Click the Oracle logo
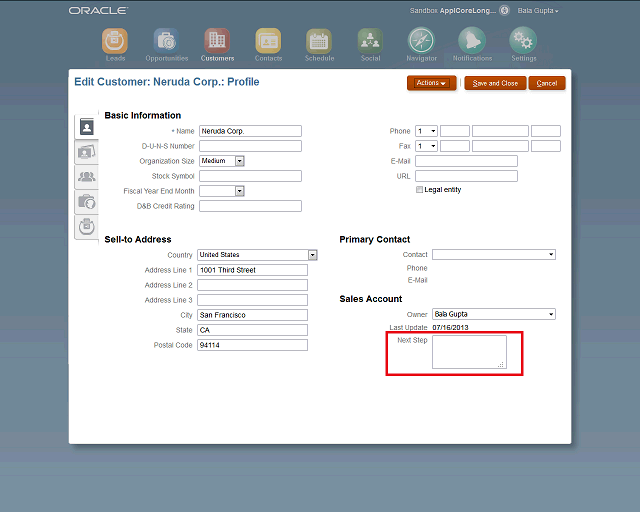Viewport: 640px width, 512px height. click(x=98, y=11)
